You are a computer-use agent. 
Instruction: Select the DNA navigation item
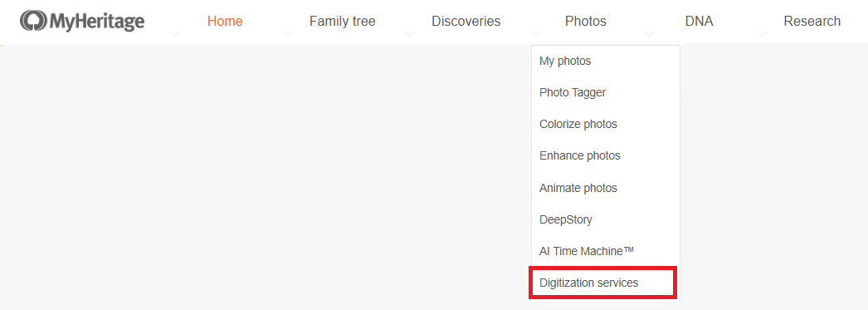click(700, 21)
